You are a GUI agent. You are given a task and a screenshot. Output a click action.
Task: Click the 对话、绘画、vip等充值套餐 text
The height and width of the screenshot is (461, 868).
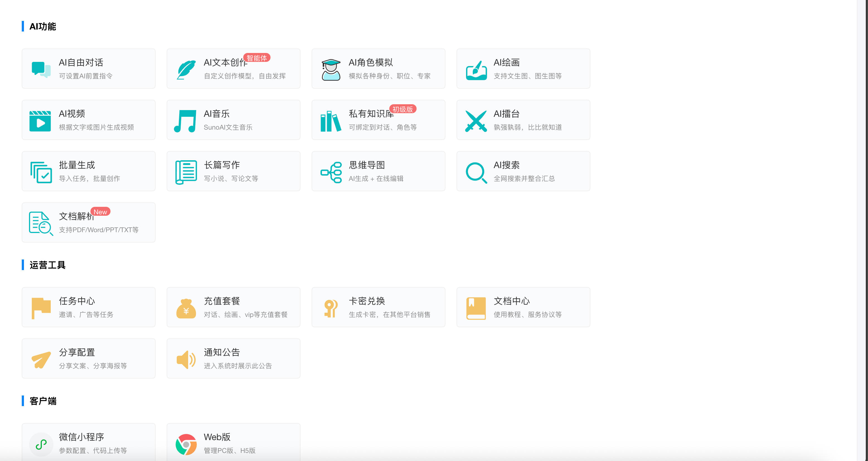click(246, 315)
